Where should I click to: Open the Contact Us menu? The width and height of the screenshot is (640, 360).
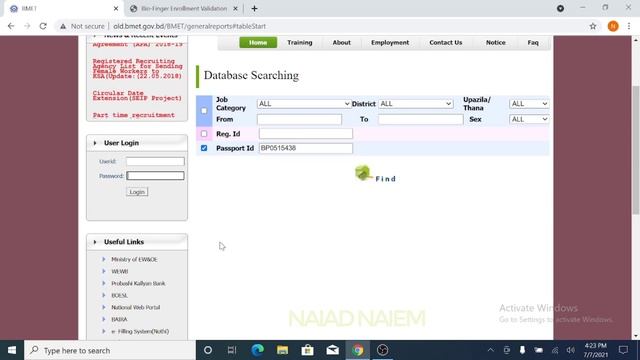[446, 42]
